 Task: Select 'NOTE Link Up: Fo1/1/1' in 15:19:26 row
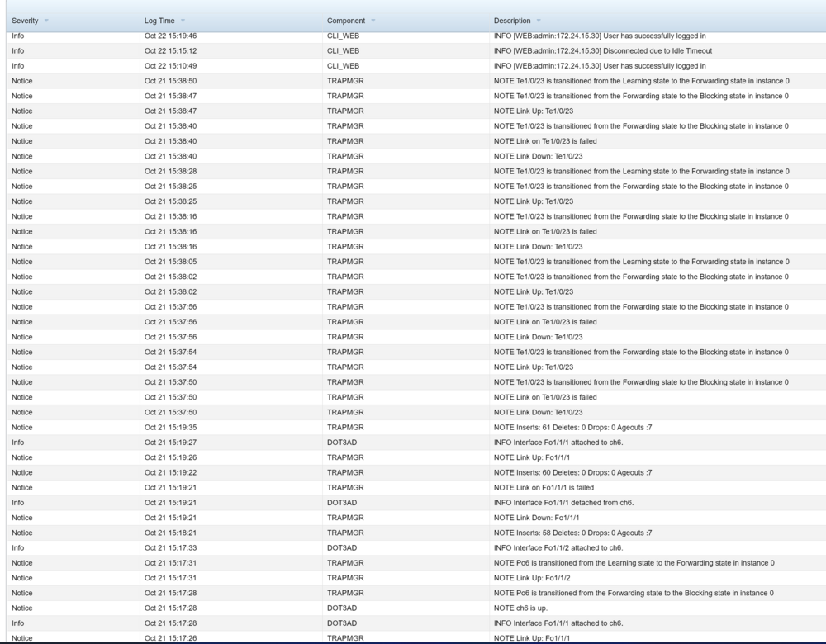tap(531, 457)
